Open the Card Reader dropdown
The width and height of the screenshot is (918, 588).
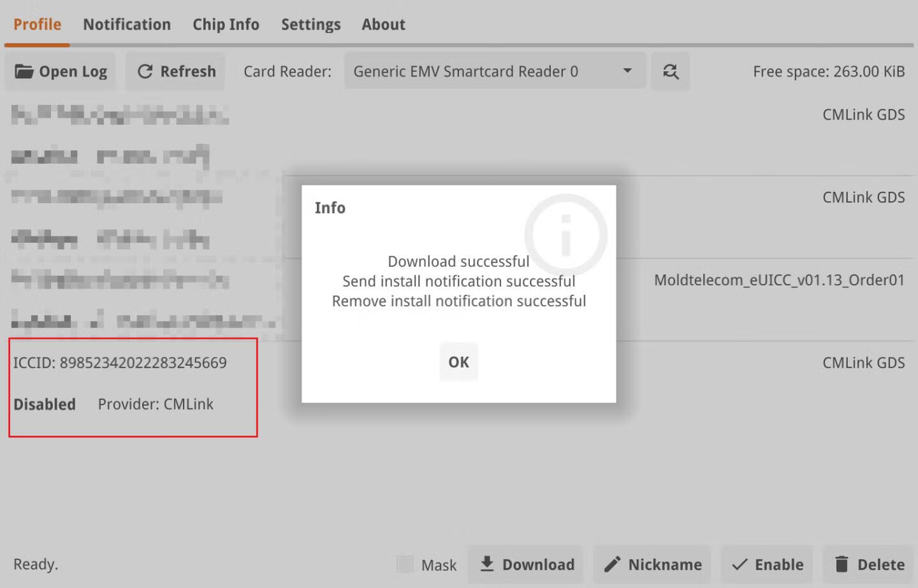click(x=465, y=71)
